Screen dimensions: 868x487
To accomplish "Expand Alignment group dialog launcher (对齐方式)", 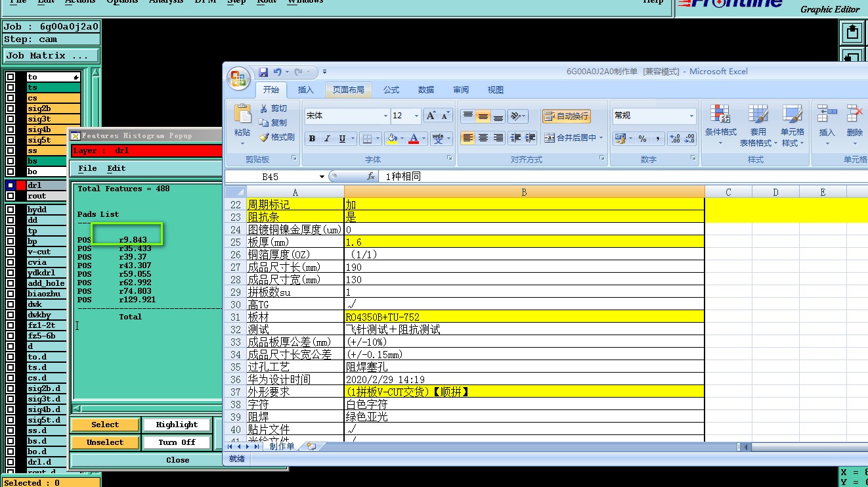I will [602, 158].
